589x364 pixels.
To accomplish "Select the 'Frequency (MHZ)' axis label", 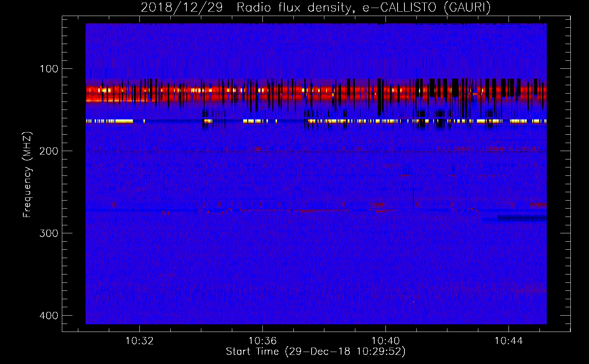I will [x=27, y=175].
